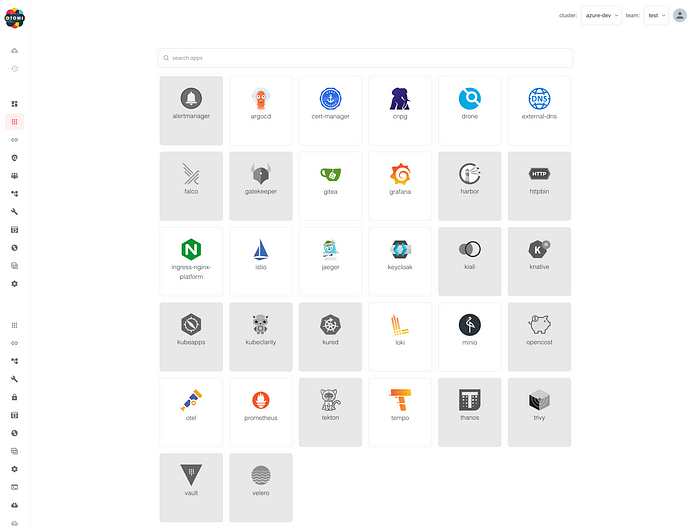Viewport: 700px width, 528px height.
Task: Click the Otomi logo
Action: pyautogui.click(x=14, y=18)
